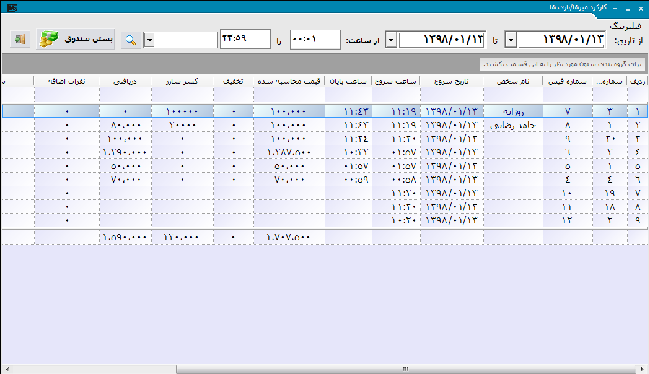The height and width of the screenshot is (374, 649).
Task: Select the ۲۰۰۰۰ deduction cell in row 2
Action: pyautogui.click(x=182, y=125)
